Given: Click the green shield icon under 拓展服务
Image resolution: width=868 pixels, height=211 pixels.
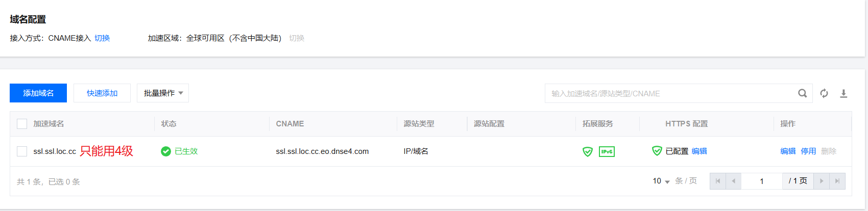Looking at the screenshot, I should [x=588, y=151].
